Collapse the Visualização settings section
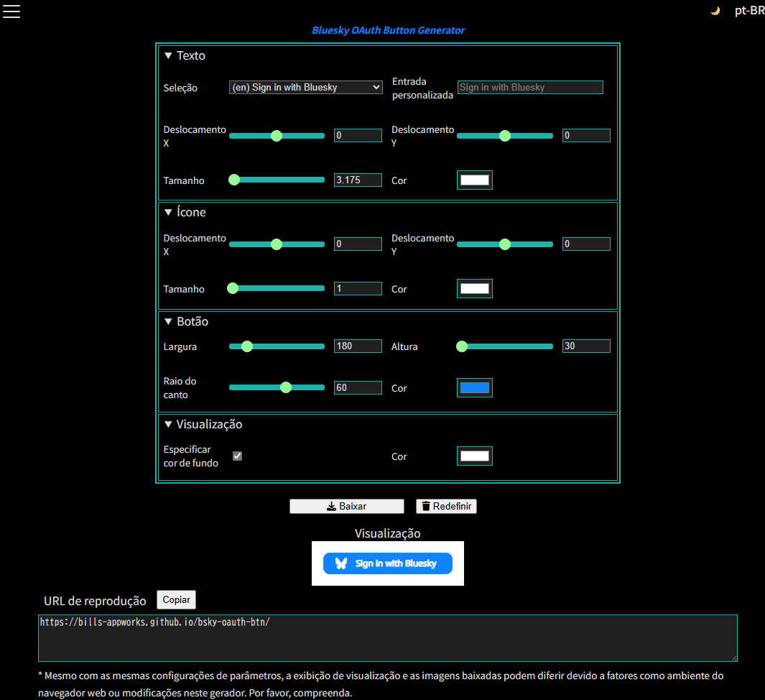The height and width of the screenshot is (700, 765). (x=169, y=424)
